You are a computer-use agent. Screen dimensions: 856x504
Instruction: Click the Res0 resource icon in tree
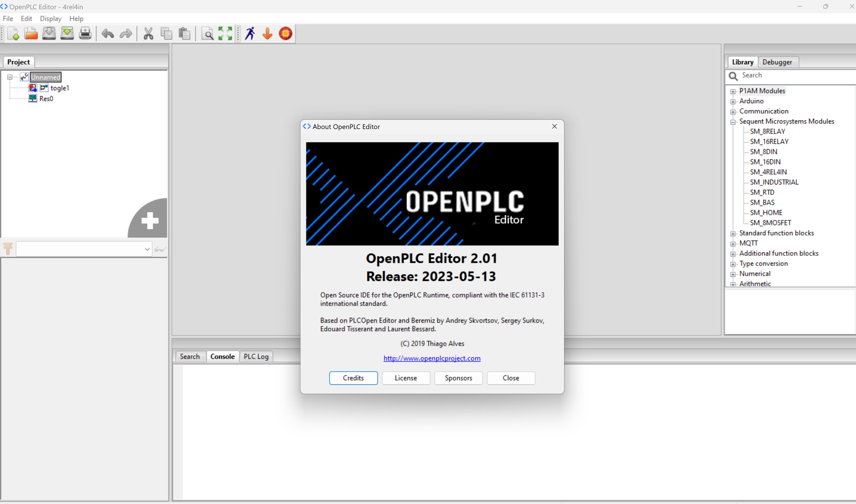(33, 98)
